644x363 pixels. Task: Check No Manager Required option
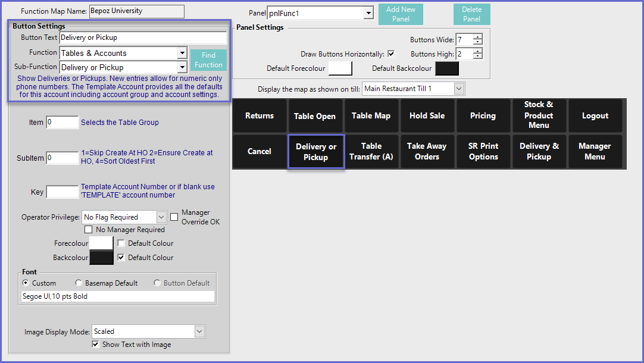88,230
